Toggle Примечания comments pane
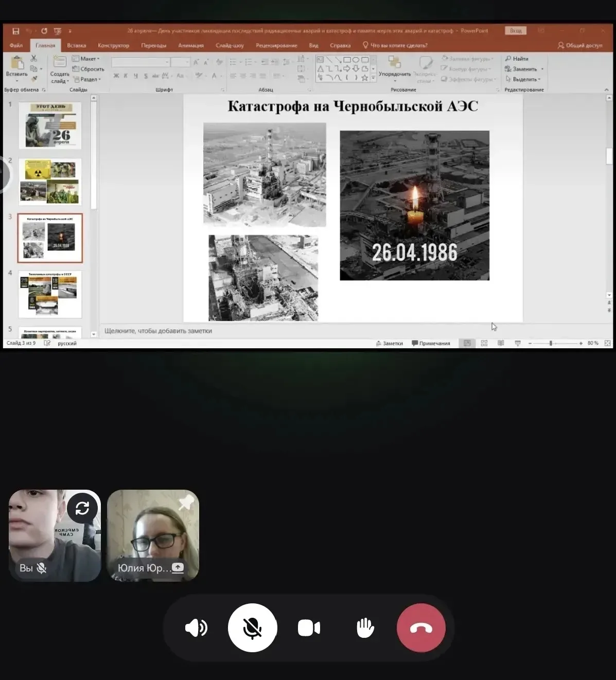616x680 pixels. coord(431,343)
